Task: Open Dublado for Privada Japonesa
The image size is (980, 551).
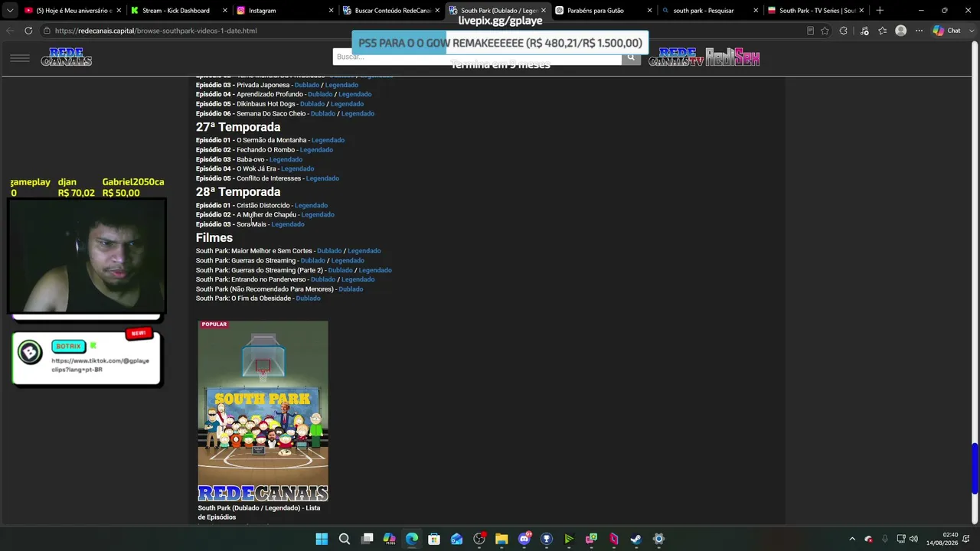Action: [x=307, y=85]
